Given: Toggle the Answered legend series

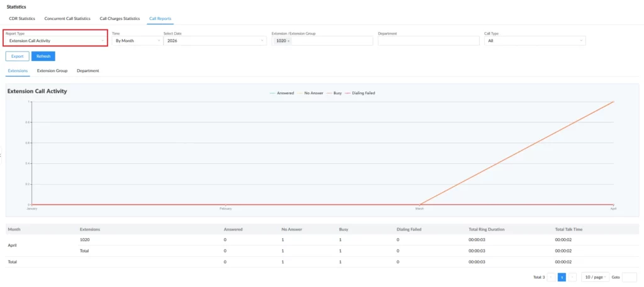Looking at the screenshot, I should coord(282,93).
